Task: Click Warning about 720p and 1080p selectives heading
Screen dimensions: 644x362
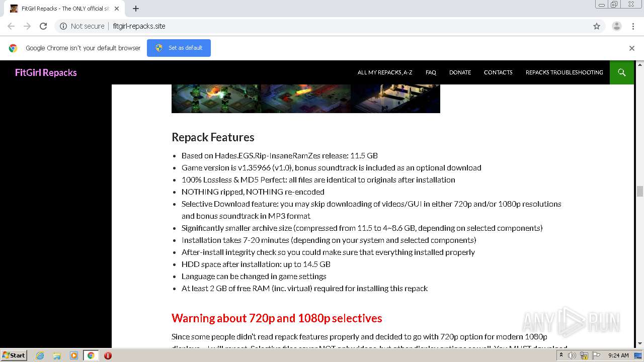Action: [277, 318]
